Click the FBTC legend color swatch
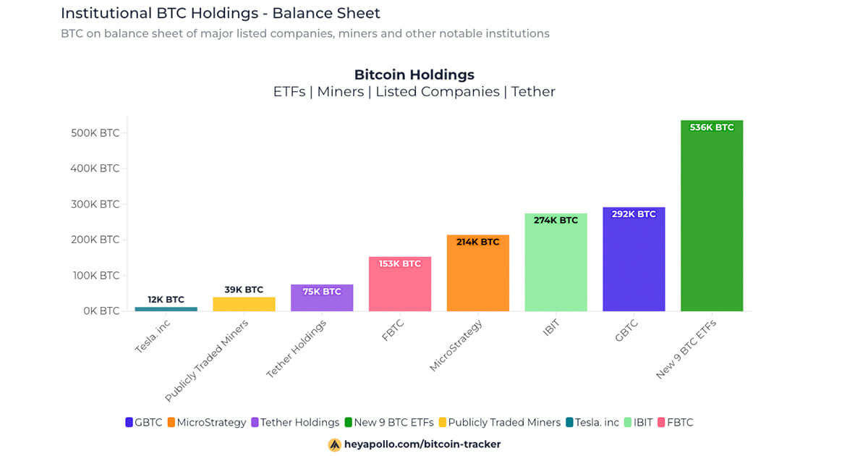This screenshot has height=456, width=868. click(x=661, y=422)
